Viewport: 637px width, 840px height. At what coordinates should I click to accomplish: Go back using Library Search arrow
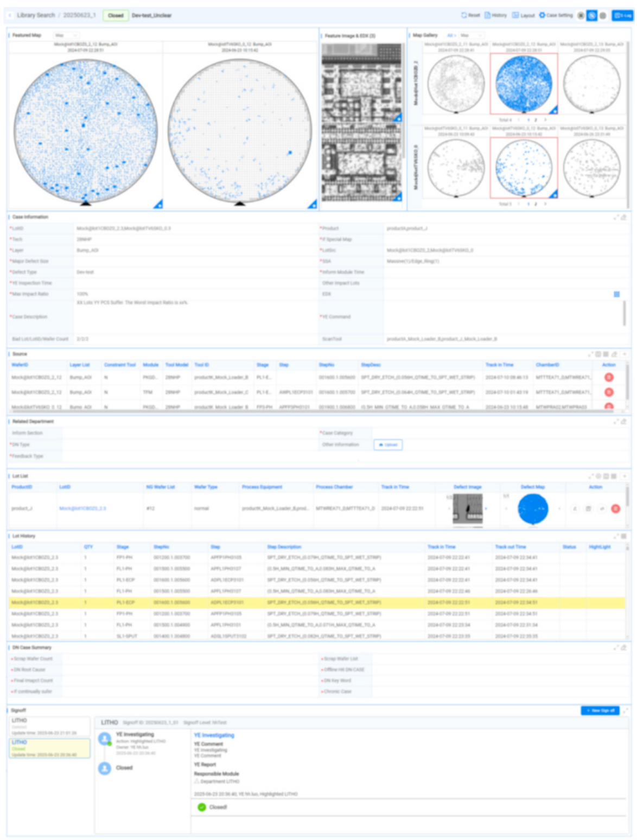[10, 15]
